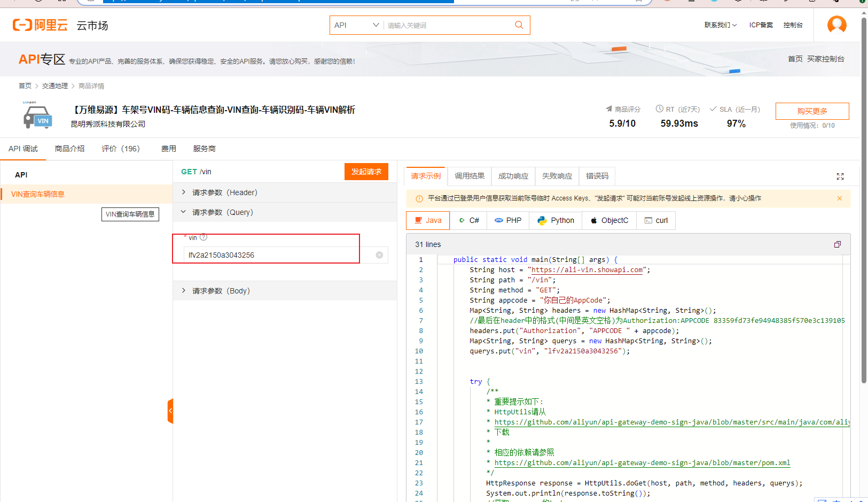Click the help icon next to vin
This screenshot has height=502, width=868.
tap(204, 237)
